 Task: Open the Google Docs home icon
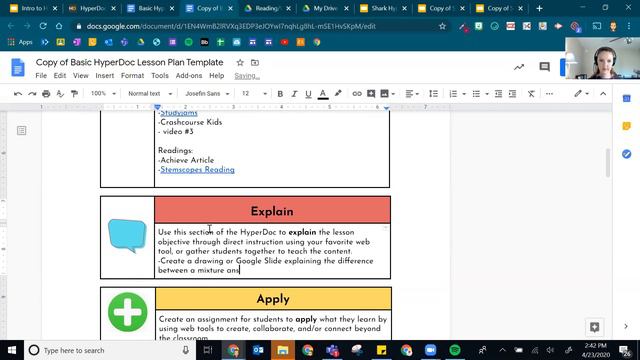(x=18, y=67)
